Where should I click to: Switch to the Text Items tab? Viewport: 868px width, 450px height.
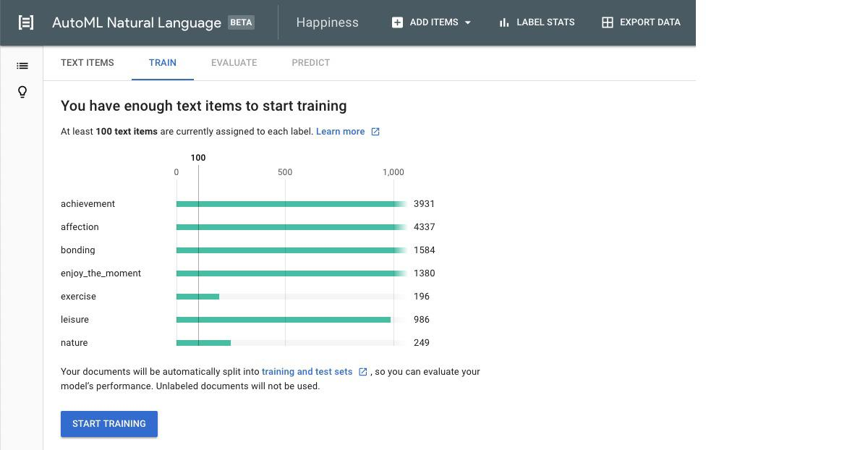(x=88, y=63)
